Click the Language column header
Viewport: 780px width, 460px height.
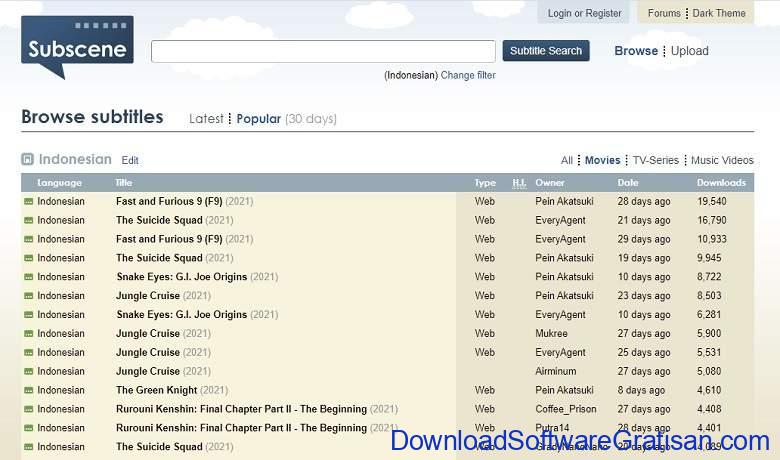(59, 183)
